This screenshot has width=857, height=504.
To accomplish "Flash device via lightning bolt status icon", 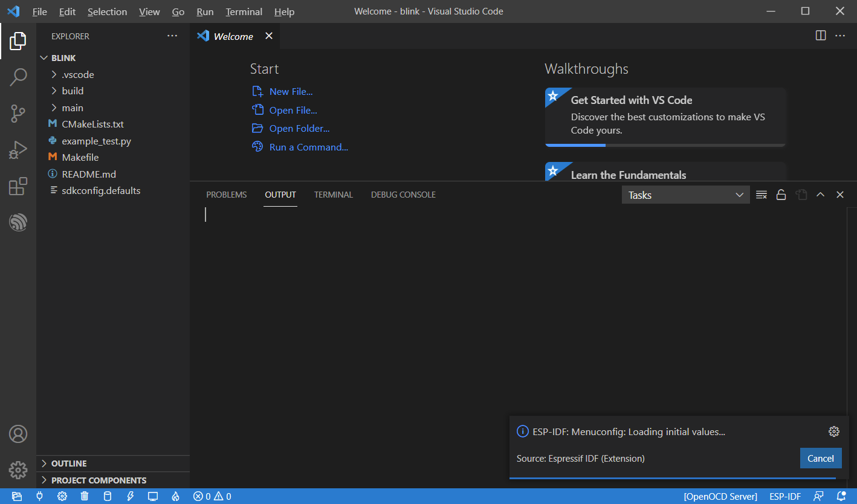I will click(130, 497).
